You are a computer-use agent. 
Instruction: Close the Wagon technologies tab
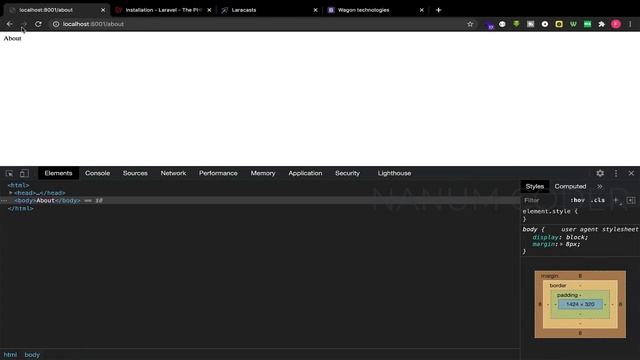422,10
